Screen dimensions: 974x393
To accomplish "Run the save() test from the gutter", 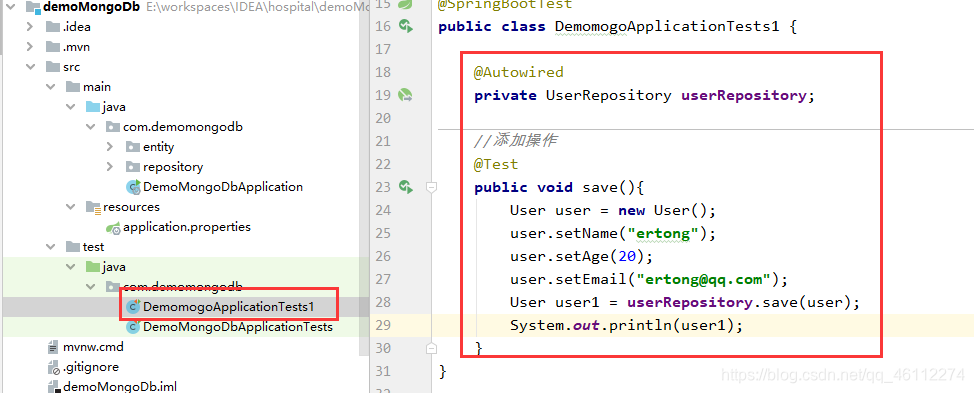I will (406, 187).
